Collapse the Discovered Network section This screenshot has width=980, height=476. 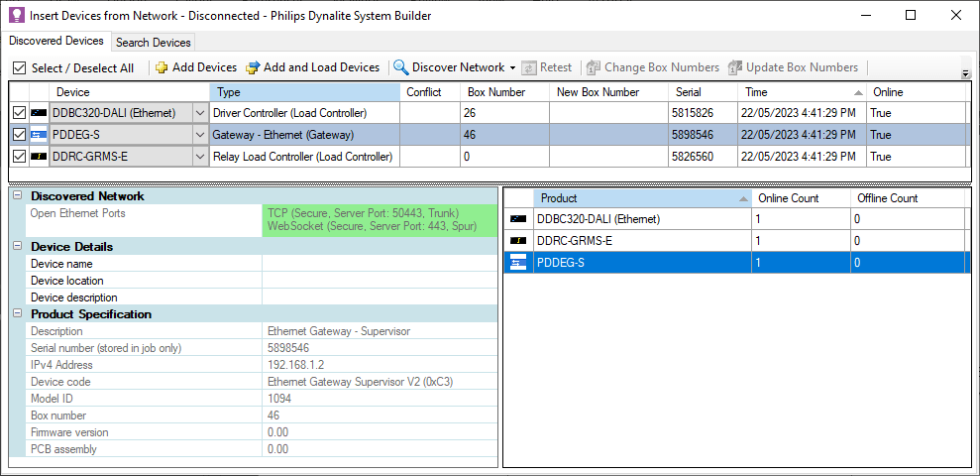coord(17,196)
